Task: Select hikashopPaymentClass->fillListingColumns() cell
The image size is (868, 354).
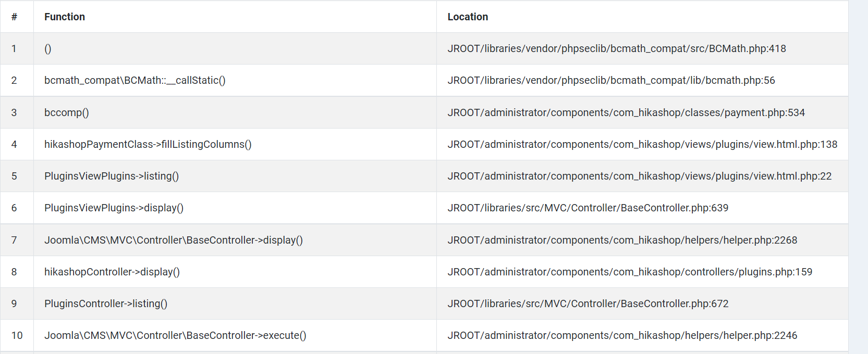Action: pos(148,144)
